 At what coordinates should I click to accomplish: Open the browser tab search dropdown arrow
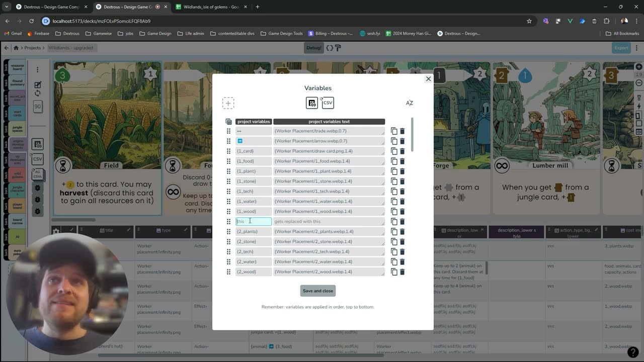[x=7, y=7]
